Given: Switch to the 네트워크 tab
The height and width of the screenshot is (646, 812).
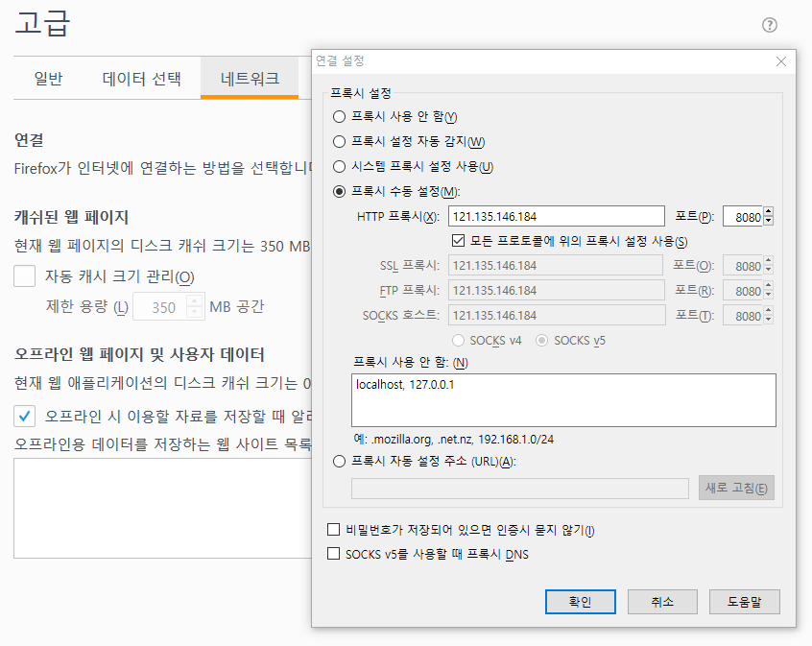Looking at the screenshot, I should 249,79.
